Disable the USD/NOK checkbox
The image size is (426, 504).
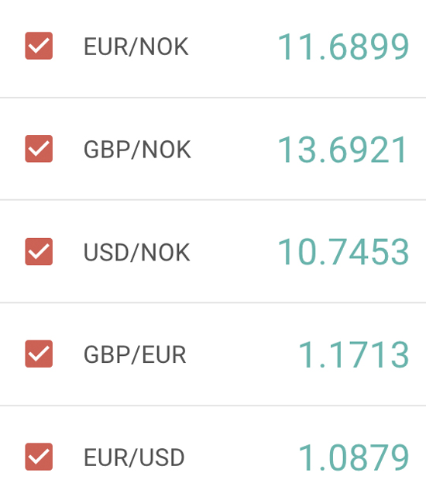[39, 251]
